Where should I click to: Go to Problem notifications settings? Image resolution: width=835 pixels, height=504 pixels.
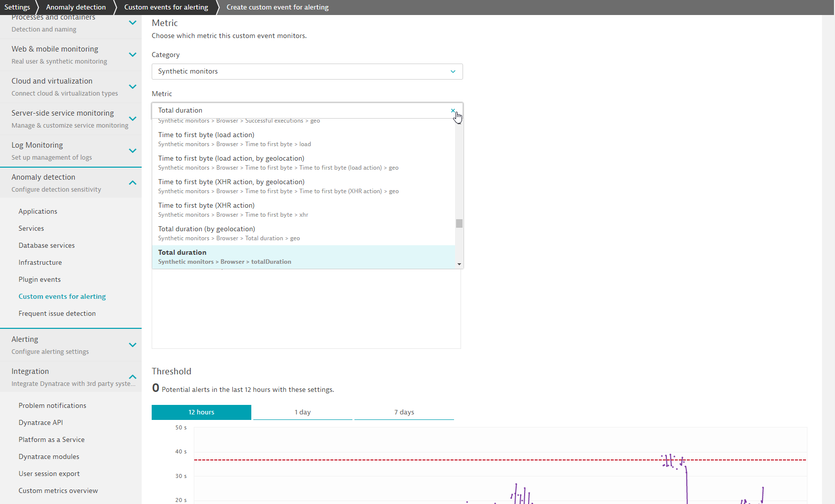point(52,406)
